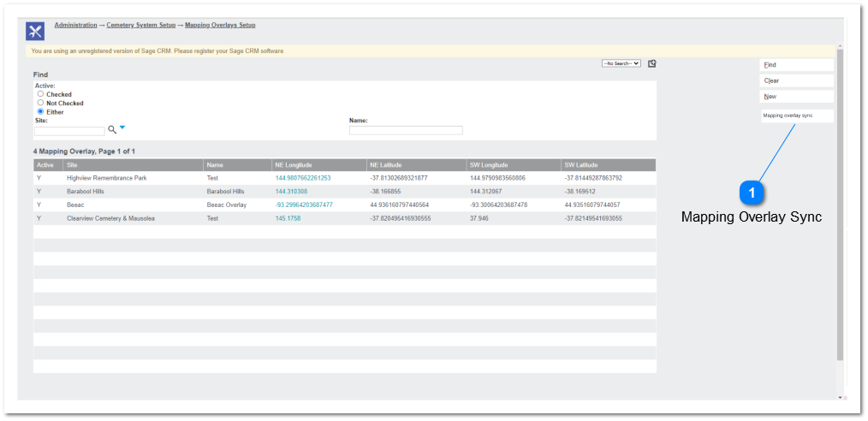Open overlay 145.1758 link
The height and width of the screenshot is (421, 868).
coord(288,218)
